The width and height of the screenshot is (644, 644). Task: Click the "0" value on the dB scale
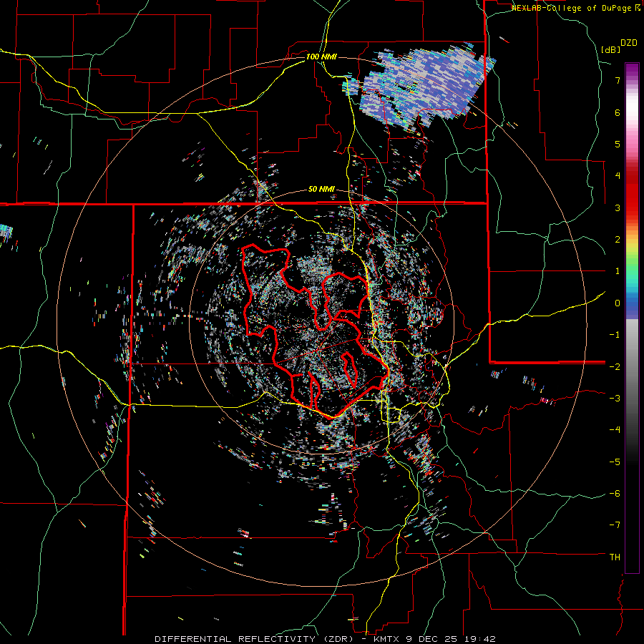[x=618, y=303]
